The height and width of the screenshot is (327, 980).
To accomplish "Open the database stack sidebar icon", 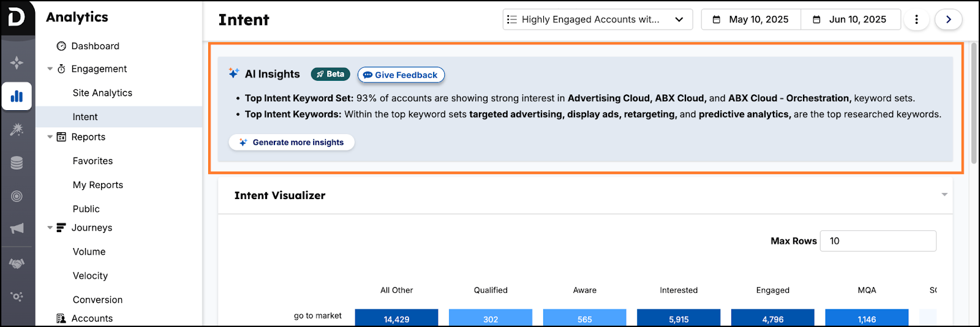I will click(17, 163).
